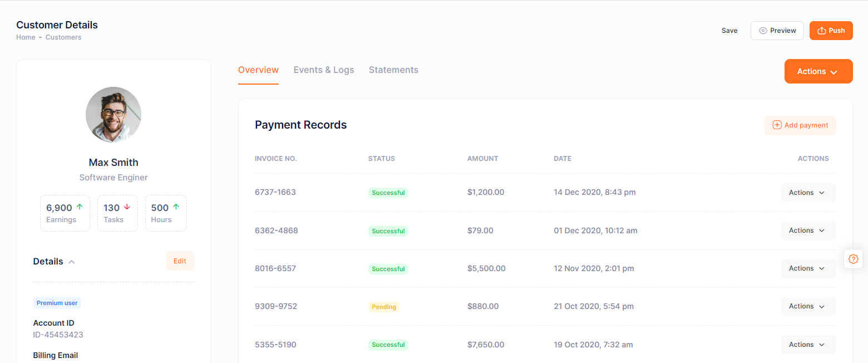Select the Overview tab

point(258,70)
